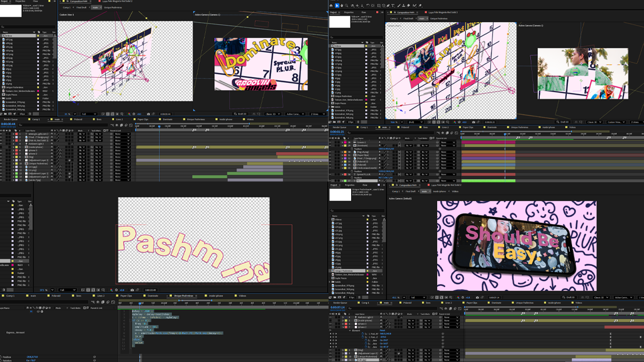Toggle Draft 3D in the 0:00:00:44 viewer
Screen dimensions: 644x362
241,114
